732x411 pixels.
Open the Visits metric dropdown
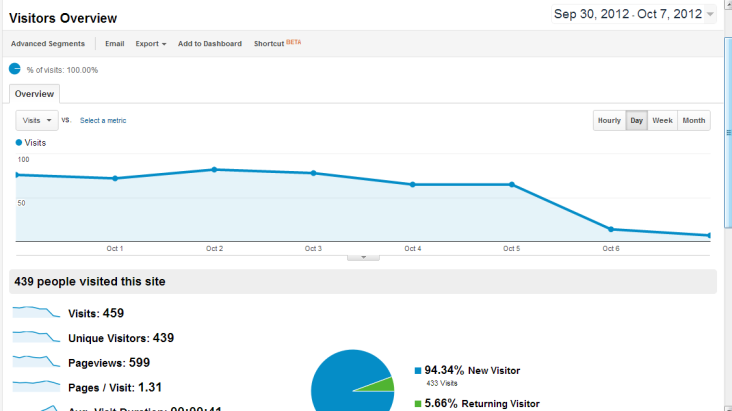(37, 120)
